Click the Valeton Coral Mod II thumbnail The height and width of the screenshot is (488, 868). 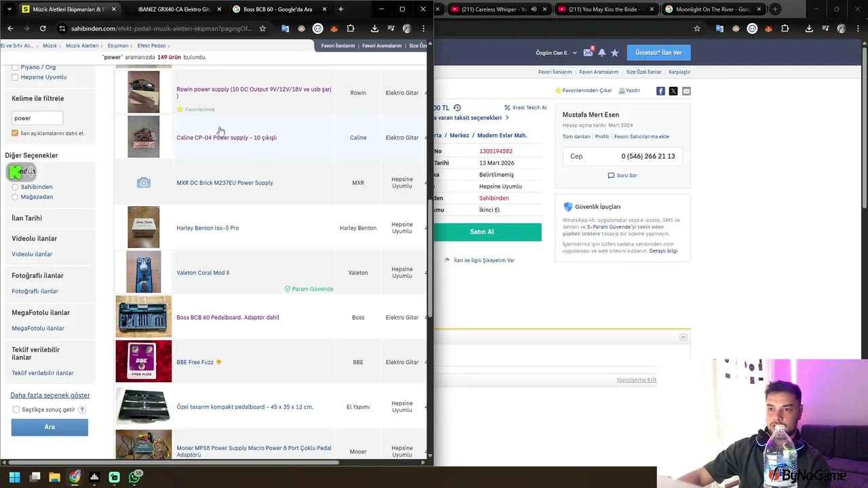[144, 272]
